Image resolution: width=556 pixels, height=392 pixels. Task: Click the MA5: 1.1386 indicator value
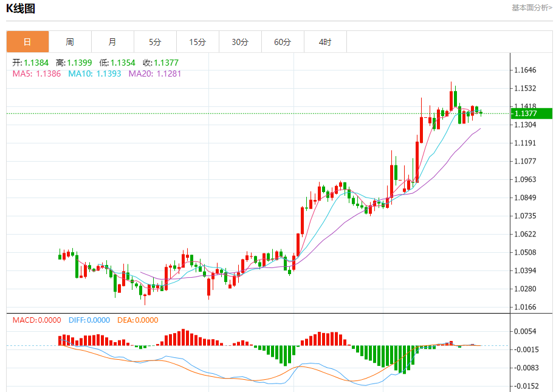pyautogui.click(x=36, y=74)
